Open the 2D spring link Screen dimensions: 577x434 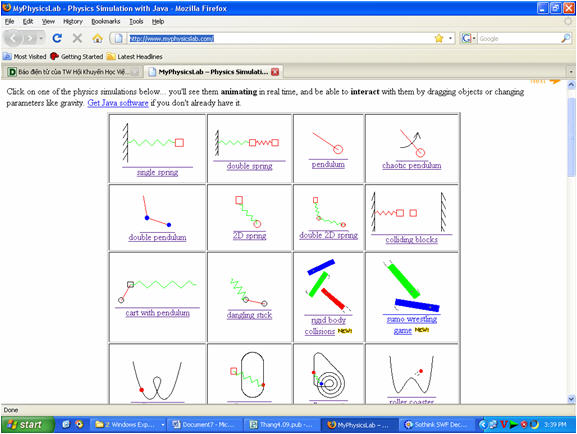point(249,236)
